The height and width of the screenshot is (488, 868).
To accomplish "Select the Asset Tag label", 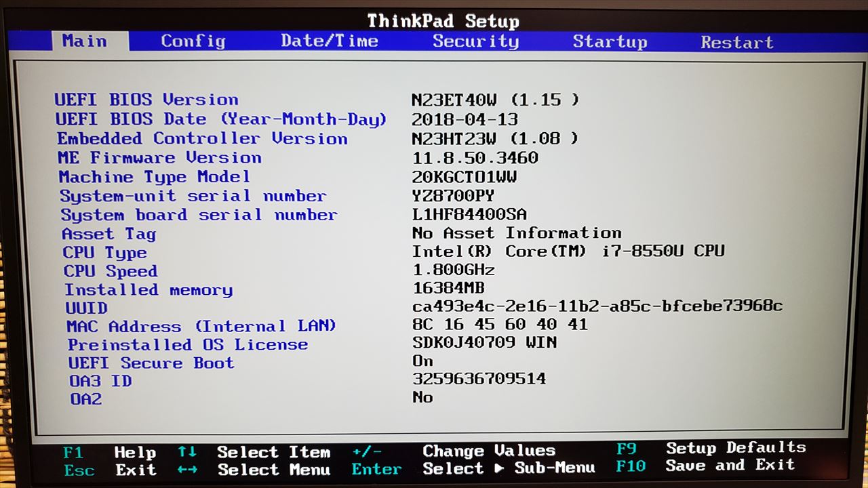I will pyautogui.click(x=108, y=234).
